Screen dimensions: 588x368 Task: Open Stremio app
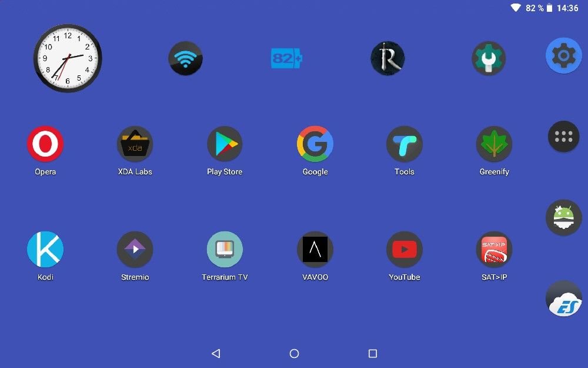tap(135, 249)
